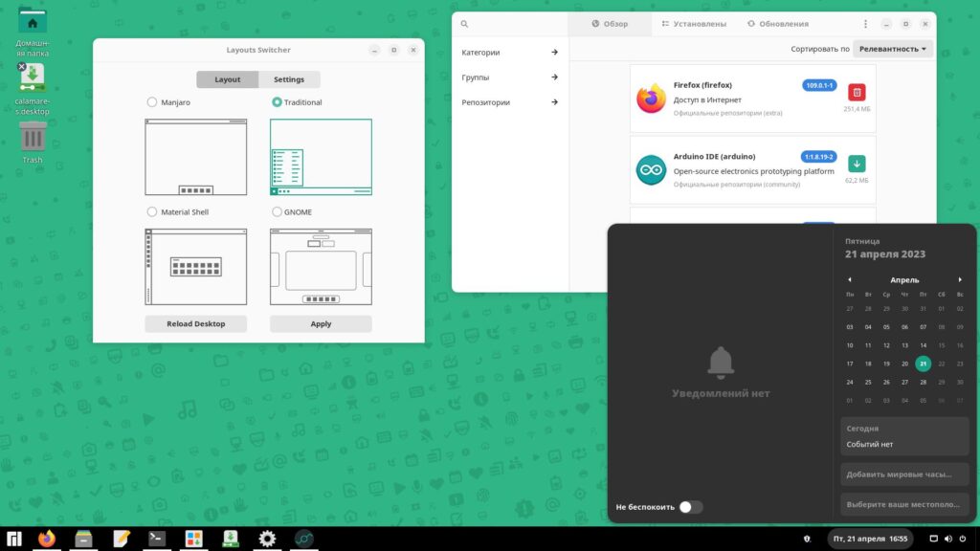Open the three-dot menu in package manager
The width and height of the screenshot is (980, 551).
point(866,24)
